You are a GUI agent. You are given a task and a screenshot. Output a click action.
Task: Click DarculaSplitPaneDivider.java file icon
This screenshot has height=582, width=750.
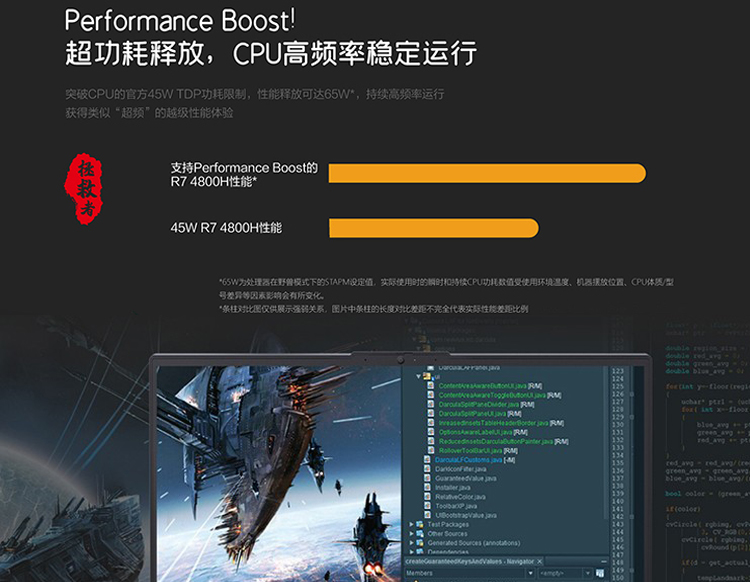(430, 405)
